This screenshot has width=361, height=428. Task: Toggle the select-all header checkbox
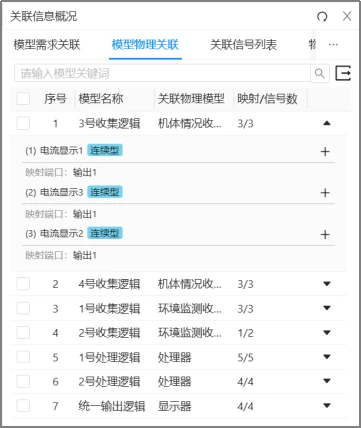[x=23, y=99]
